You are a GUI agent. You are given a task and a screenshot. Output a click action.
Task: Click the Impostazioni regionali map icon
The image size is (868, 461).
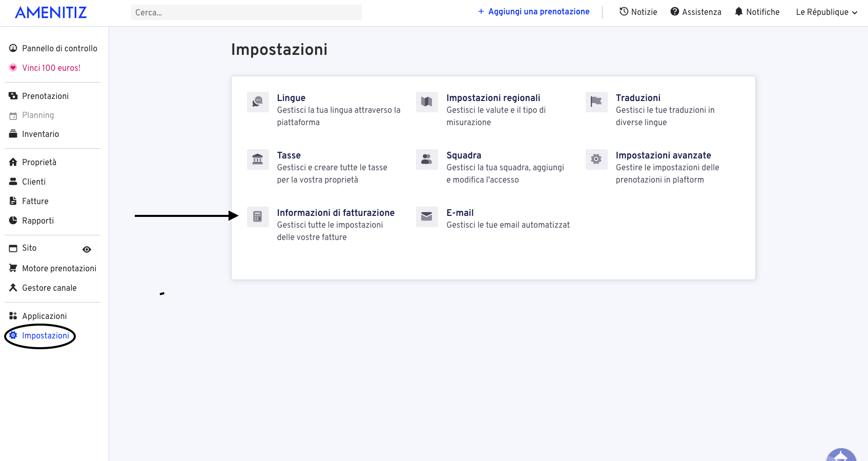[x=427, y=102]
